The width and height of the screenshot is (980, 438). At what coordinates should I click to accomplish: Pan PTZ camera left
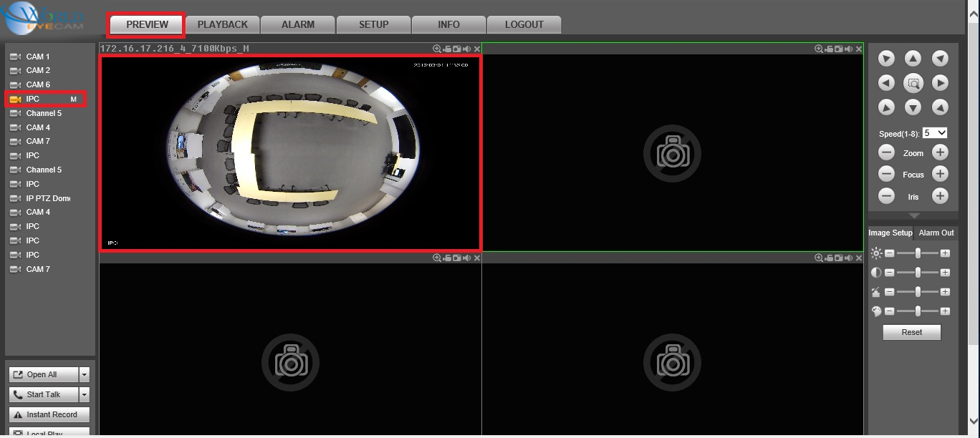click(887, 83)
